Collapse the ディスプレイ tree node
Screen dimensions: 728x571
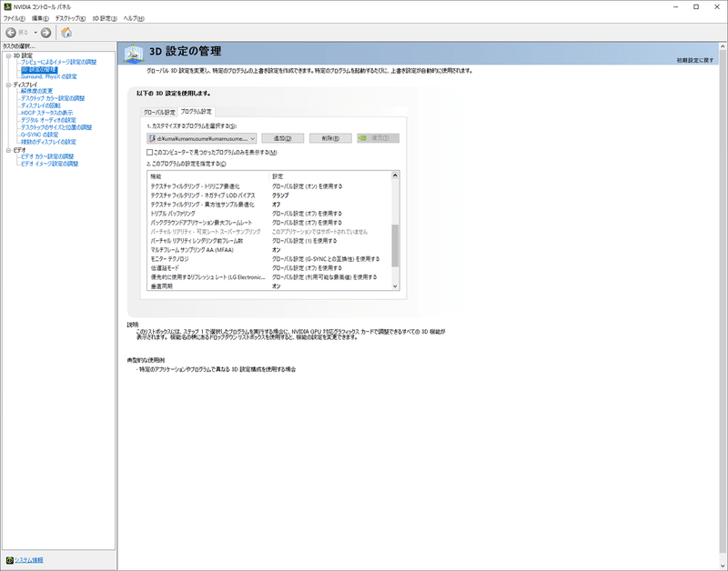pos(8,85)
